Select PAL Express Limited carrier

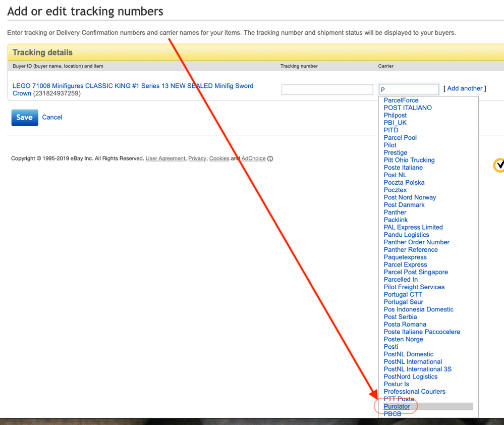(413, 227)
